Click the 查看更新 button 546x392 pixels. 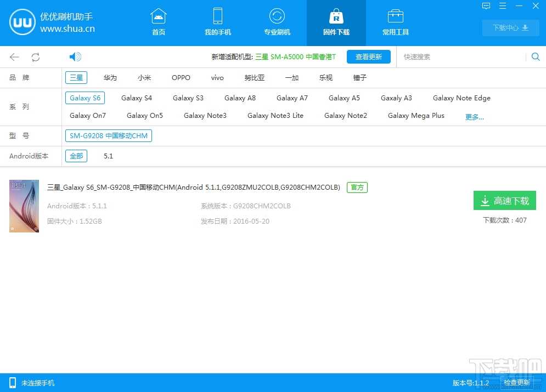(369, 57)
